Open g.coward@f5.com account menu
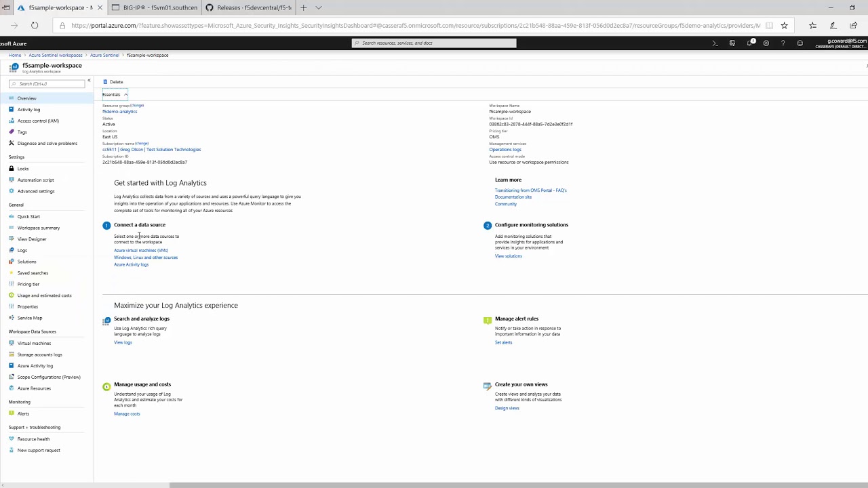This screenshot has height=488, width=868. pyautogui.click(x=840, y=43)
